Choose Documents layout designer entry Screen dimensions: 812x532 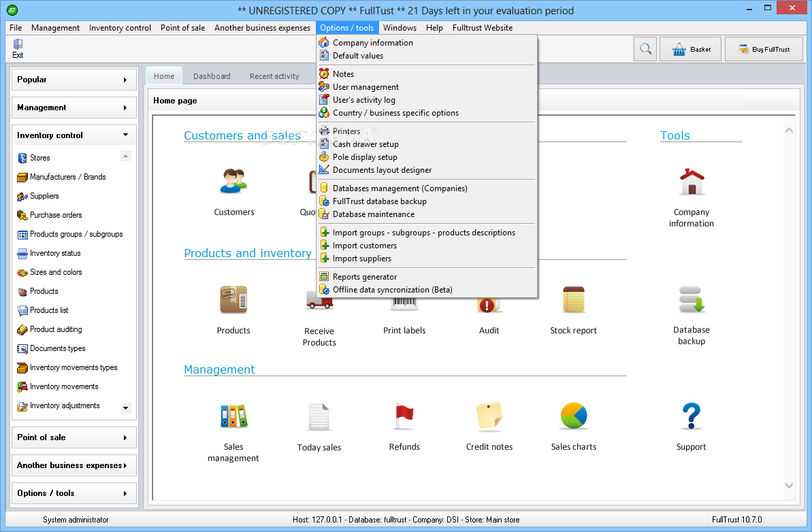pyautogui.click(x=427, y=170)
